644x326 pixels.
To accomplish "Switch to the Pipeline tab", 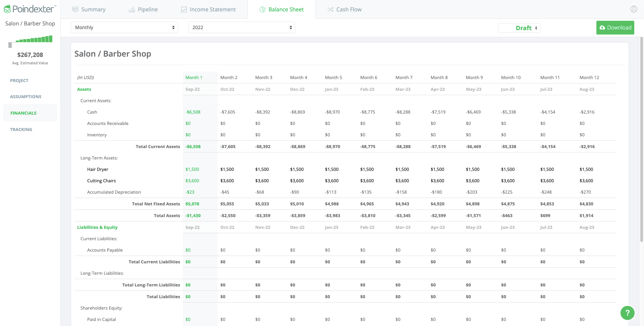I will pyautogui.click(x=143, y=9).
